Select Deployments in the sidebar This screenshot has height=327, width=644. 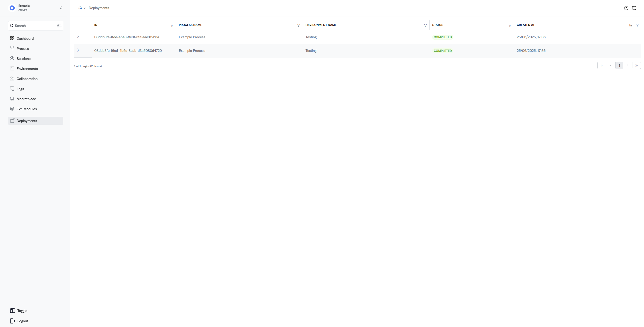click(x=36, y=121)
